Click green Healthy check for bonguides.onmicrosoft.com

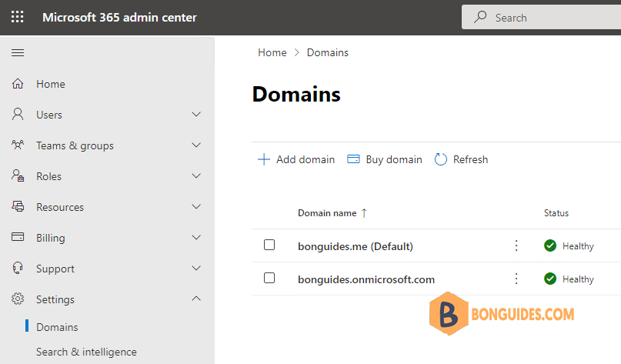[550, 279]
